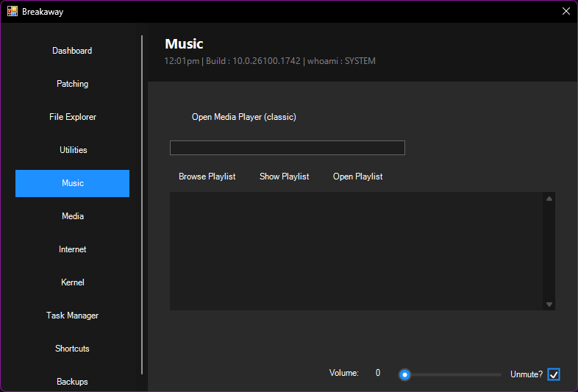Open Task Manager from the sidebar
This screenshot has width=578, height=392.
click(72, 316)
